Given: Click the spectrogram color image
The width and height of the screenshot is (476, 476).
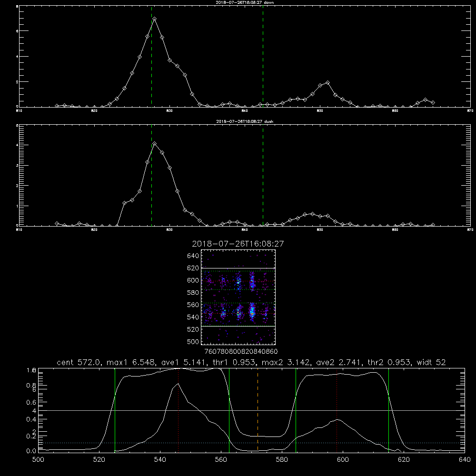Looking at the screenshot, I should coord(238,297).
